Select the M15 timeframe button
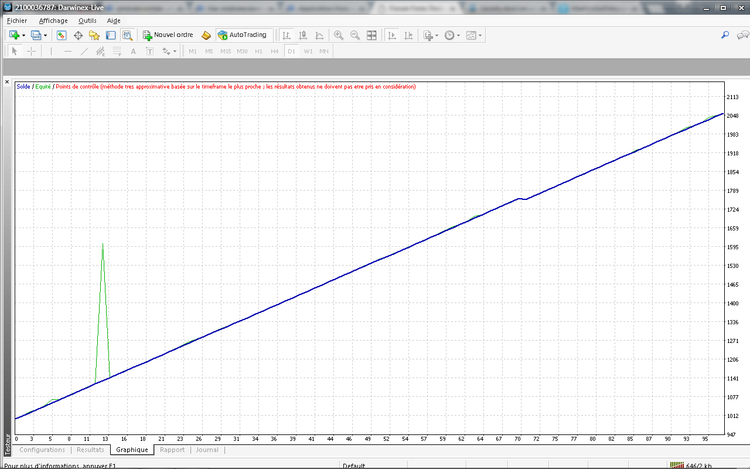Viewport: 750px width, 469px height. click(x=225, y=50)
